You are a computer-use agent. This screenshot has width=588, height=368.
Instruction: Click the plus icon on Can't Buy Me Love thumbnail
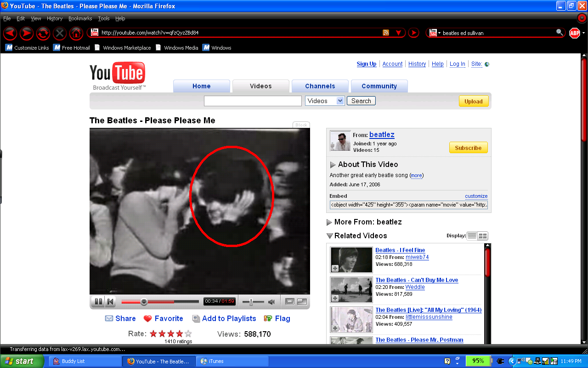tap(335, 298)
